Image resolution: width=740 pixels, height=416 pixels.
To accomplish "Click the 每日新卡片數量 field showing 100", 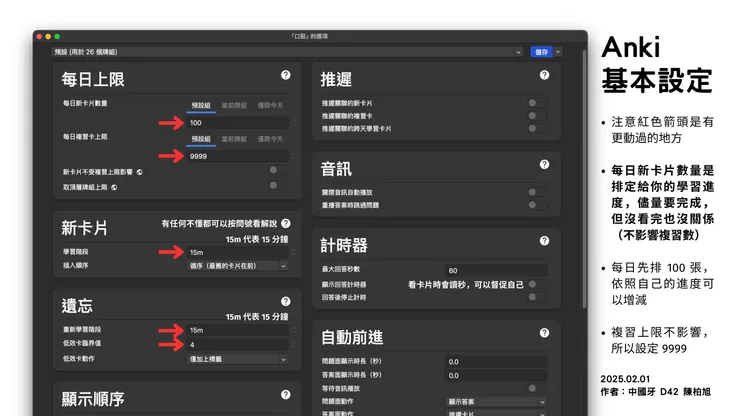I will (237, 123).
